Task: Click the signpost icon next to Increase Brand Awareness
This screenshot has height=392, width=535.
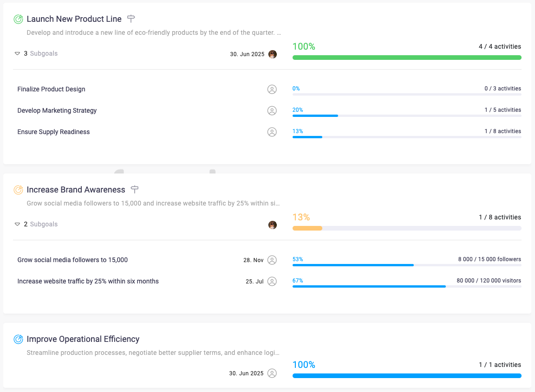Action: 135,189
